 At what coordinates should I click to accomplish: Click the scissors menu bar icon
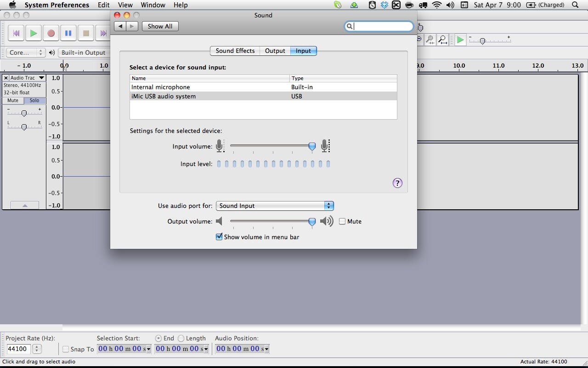tap(396, 5)
